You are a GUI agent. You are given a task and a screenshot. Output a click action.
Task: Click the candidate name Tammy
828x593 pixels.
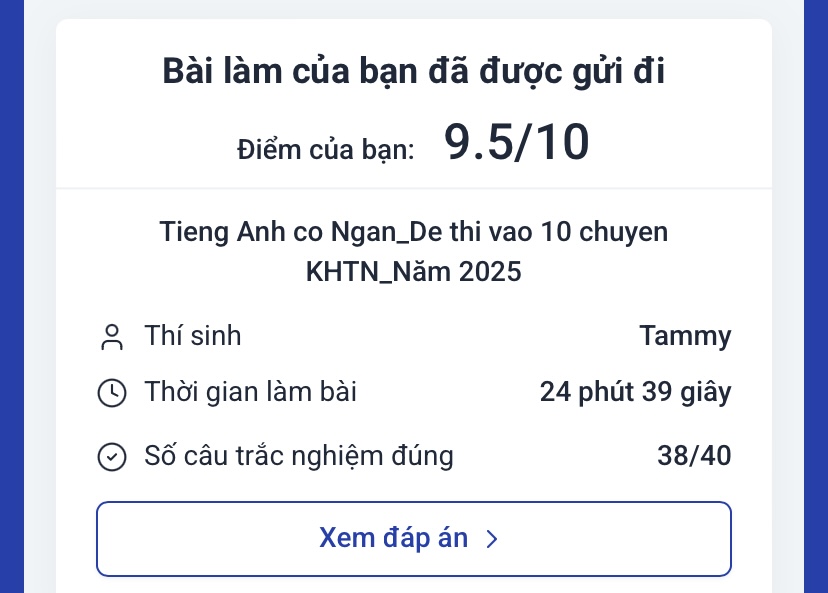pyautogui.click(x=685, y=336)
